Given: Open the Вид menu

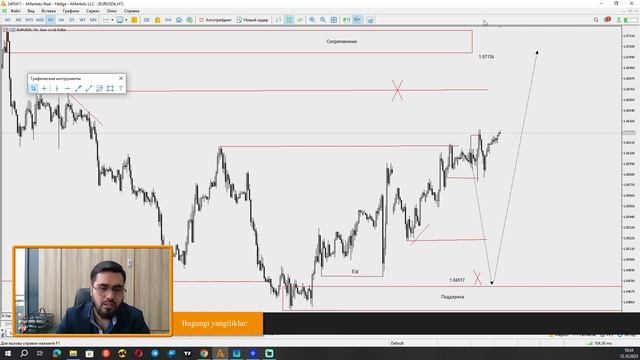Looking at the screenshot, I should 31,11.
